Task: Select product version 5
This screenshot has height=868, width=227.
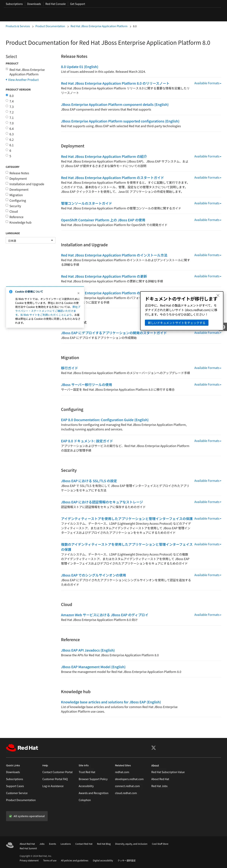Action: (x=7, y=155)
